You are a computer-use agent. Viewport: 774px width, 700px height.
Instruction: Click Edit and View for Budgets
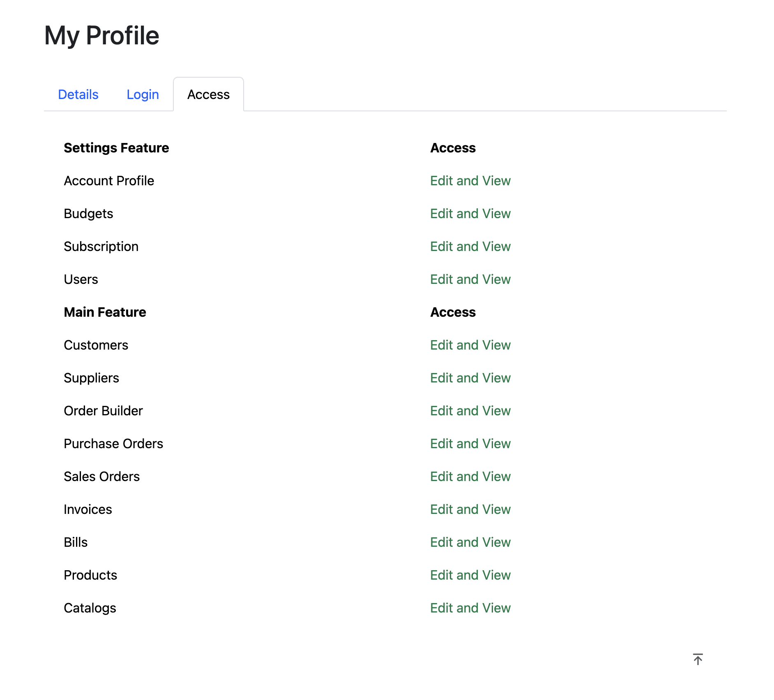[470, 214]
